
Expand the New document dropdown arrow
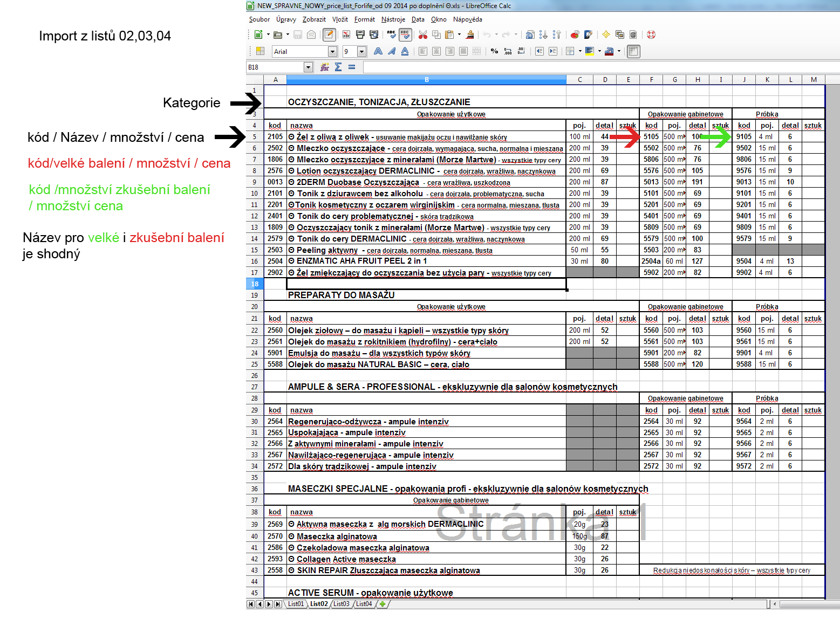point(268,35)
